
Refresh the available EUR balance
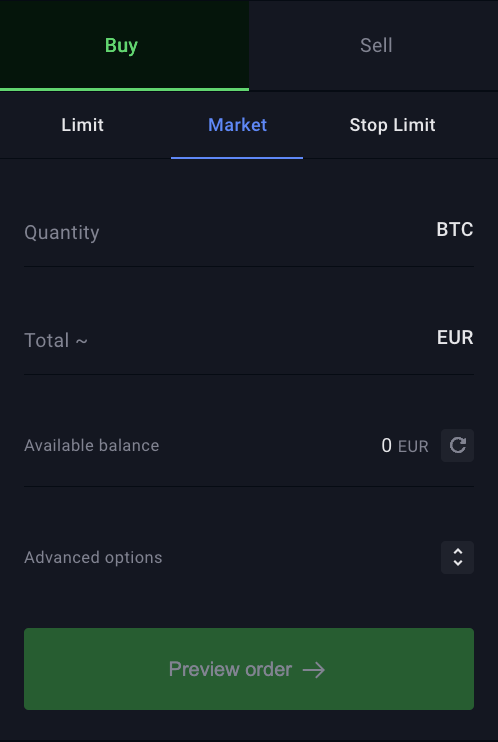(x=457, y=445)
